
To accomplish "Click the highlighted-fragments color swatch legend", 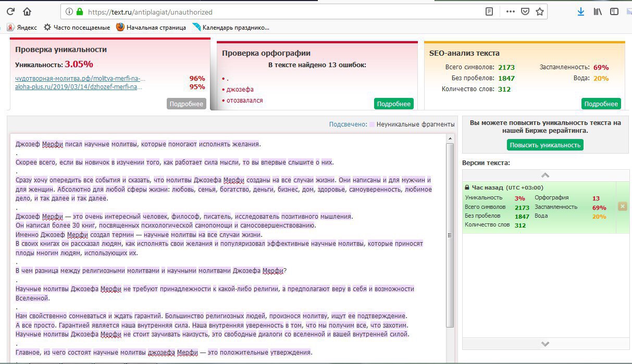I will pos(371,124).
